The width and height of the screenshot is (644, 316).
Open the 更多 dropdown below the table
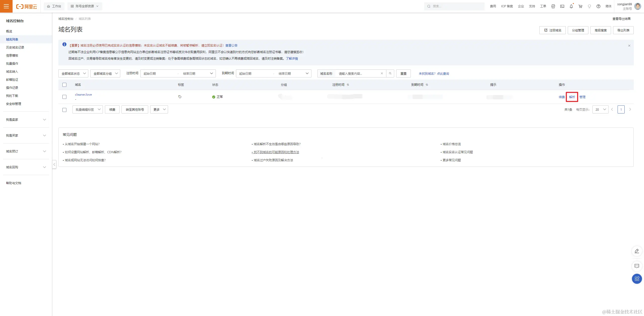[159, 109]
